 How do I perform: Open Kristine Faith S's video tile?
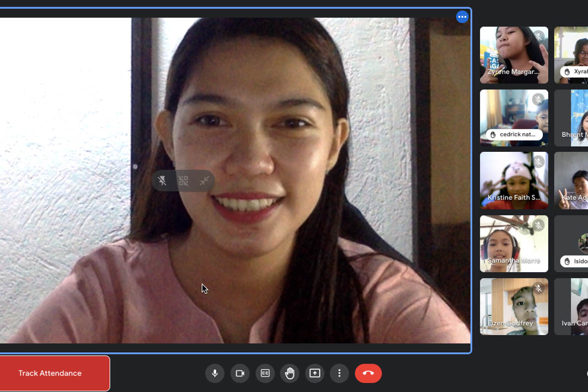(x=514, y=181)
